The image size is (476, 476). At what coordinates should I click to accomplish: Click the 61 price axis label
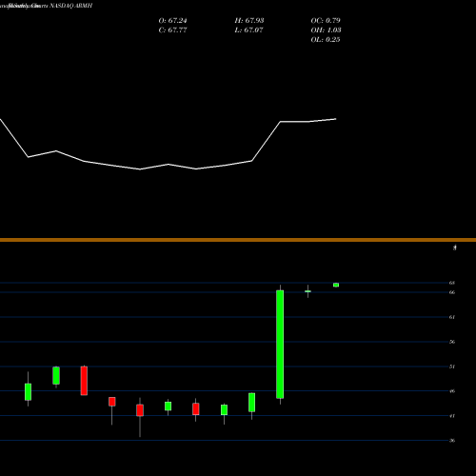click(x=452, y=317)
